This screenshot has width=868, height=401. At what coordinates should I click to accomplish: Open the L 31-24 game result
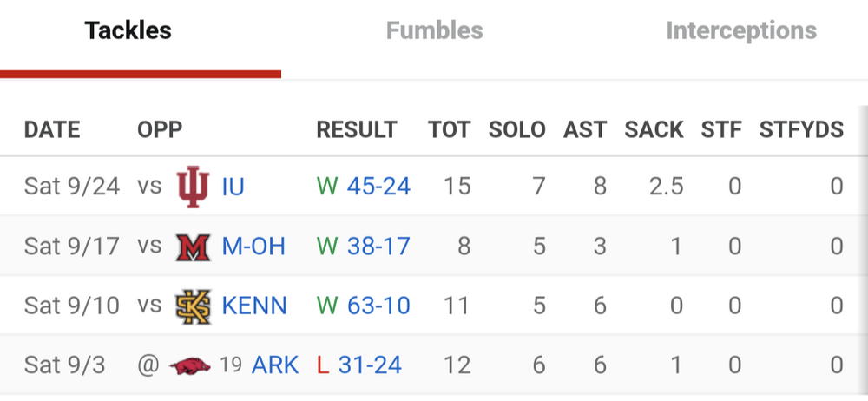[359, 365]
